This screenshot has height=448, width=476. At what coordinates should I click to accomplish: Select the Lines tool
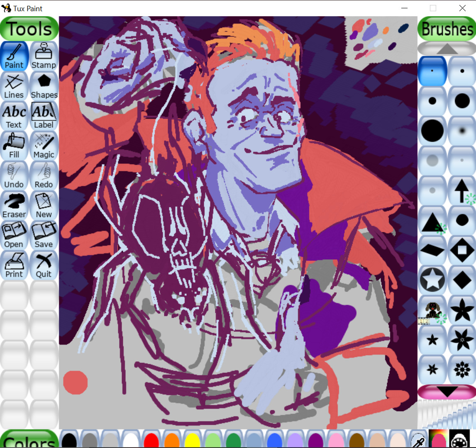[x=14, y=85]
